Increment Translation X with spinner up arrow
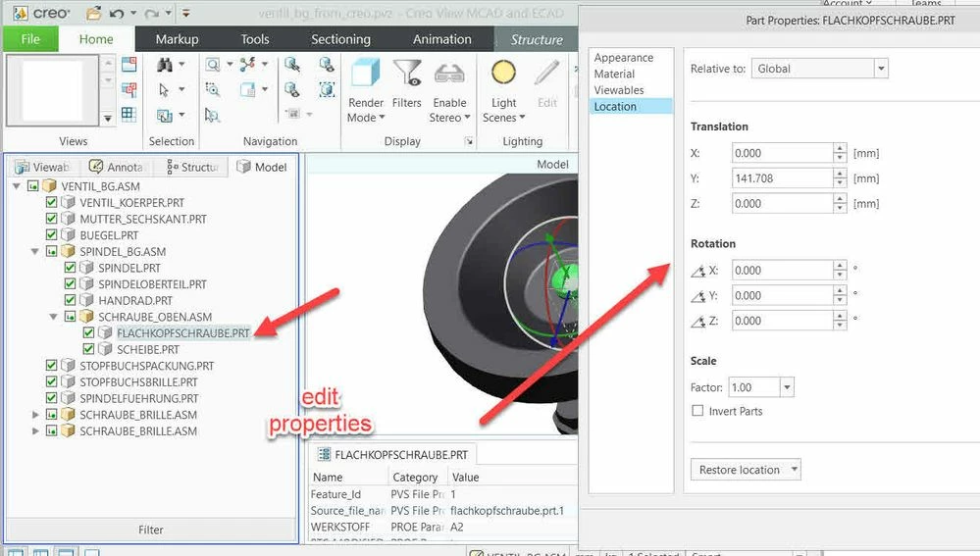 (x=840, y=148)
